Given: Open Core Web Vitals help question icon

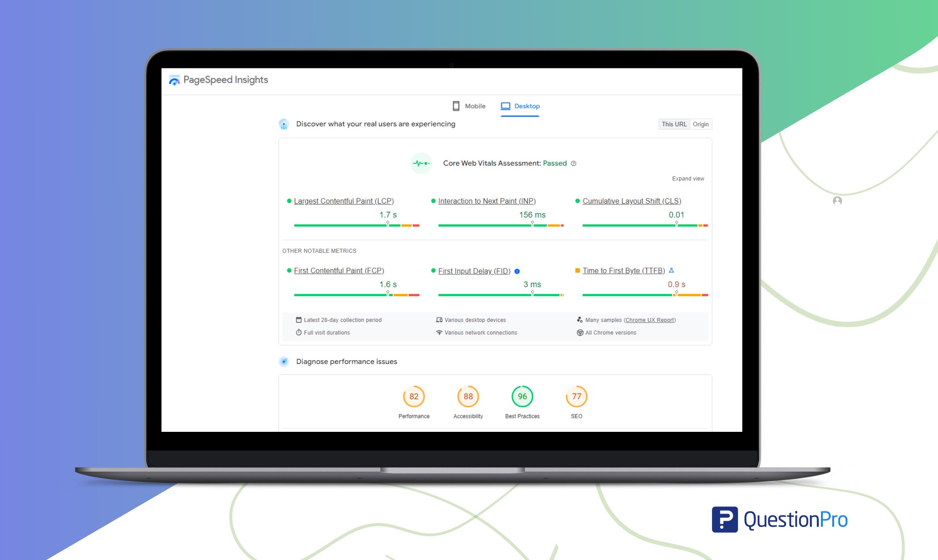Looking at the screenshot, I should [x=574, y=163].
